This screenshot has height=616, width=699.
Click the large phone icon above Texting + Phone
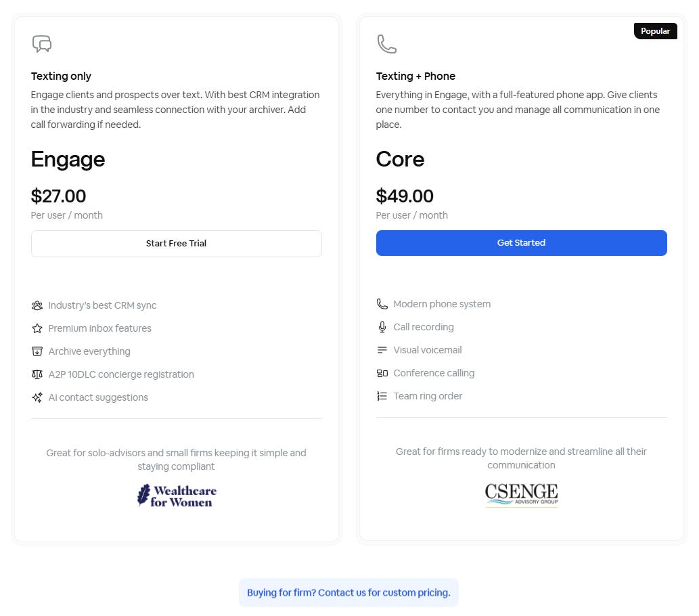[386, 44]
